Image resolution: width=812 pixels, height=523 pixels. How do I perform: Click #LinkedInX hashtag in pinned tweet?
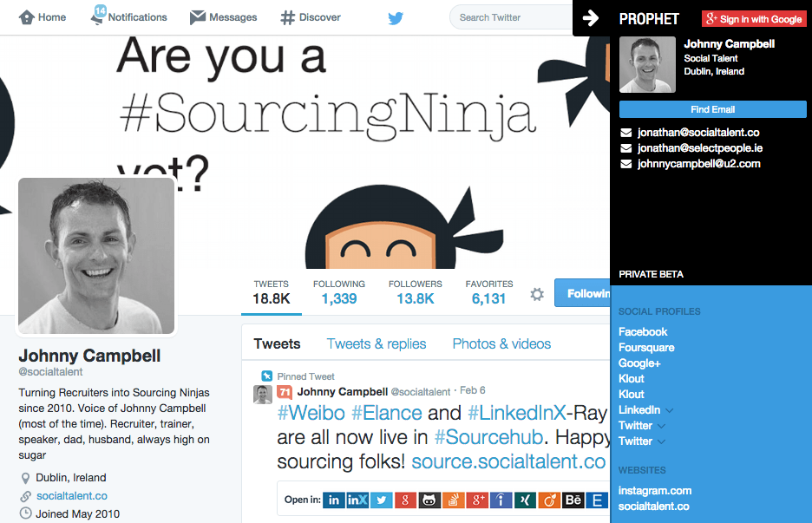pyautogui.click(x=517, y=413)
